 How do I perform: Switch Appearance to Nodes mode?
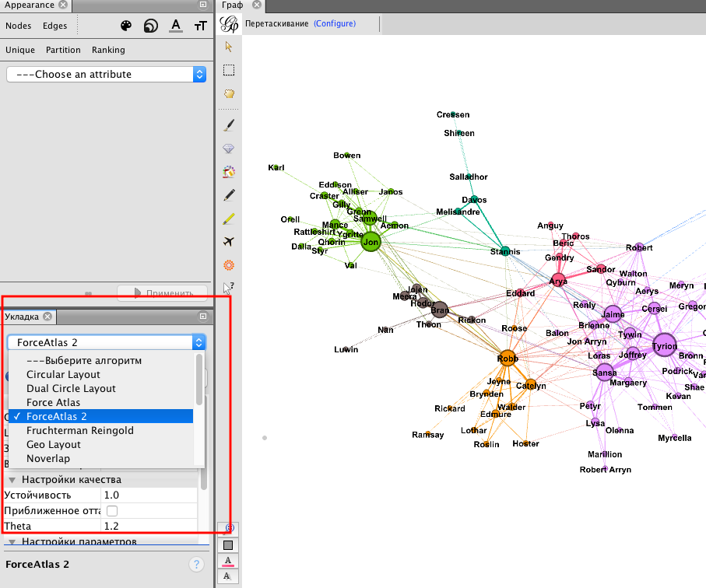point(19,26)
